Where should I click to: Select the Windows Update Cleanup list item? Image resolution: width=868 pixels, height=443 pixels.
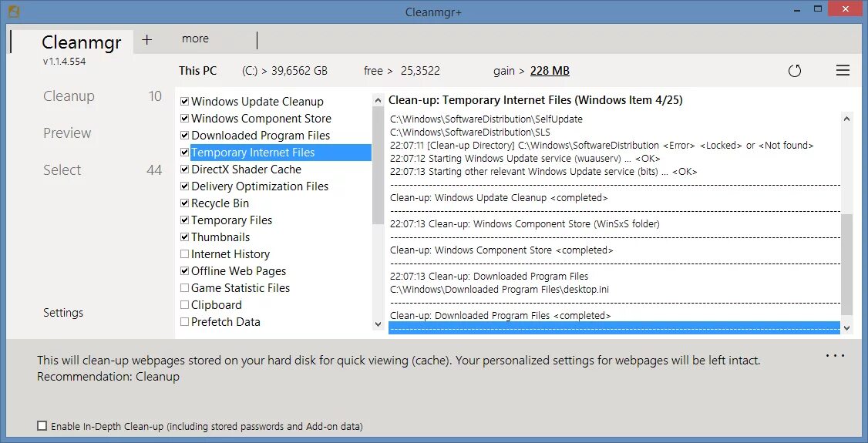click(x=257, y=102)
